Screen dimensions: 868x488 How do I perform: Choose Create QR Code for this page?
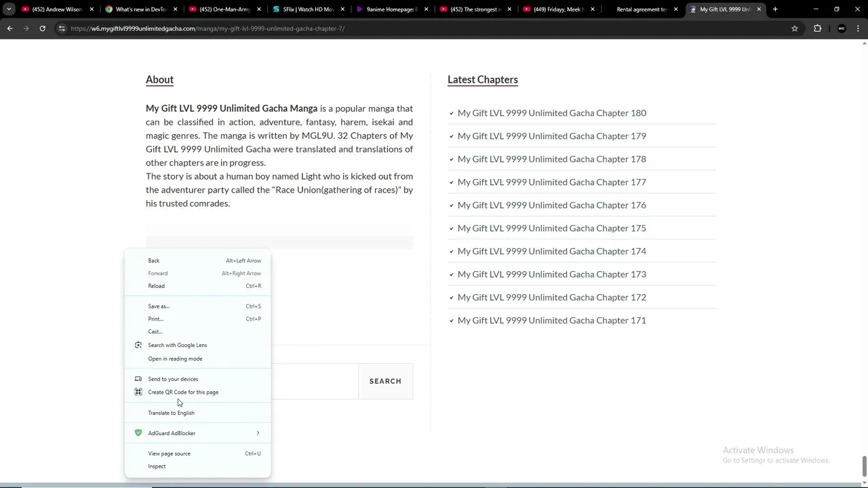pos(197,392)
